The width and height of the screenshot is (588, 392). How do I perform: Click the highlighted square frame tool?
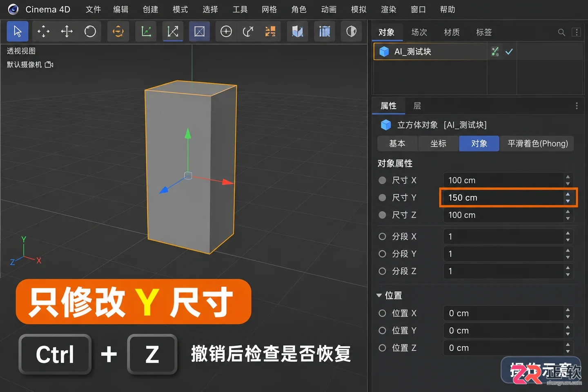(x=199, y=31)
